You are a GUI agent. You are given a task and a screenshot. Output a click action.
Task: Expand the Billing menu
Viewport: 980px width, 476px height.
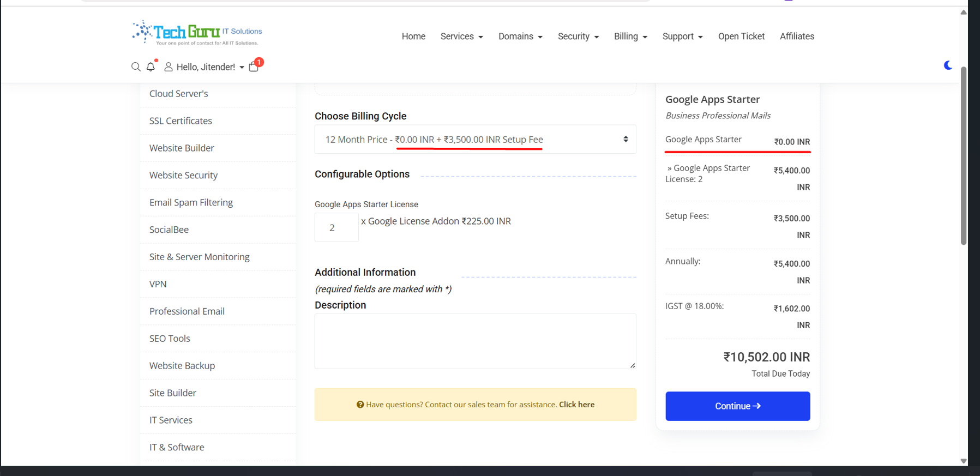click(x=630, y=37)
